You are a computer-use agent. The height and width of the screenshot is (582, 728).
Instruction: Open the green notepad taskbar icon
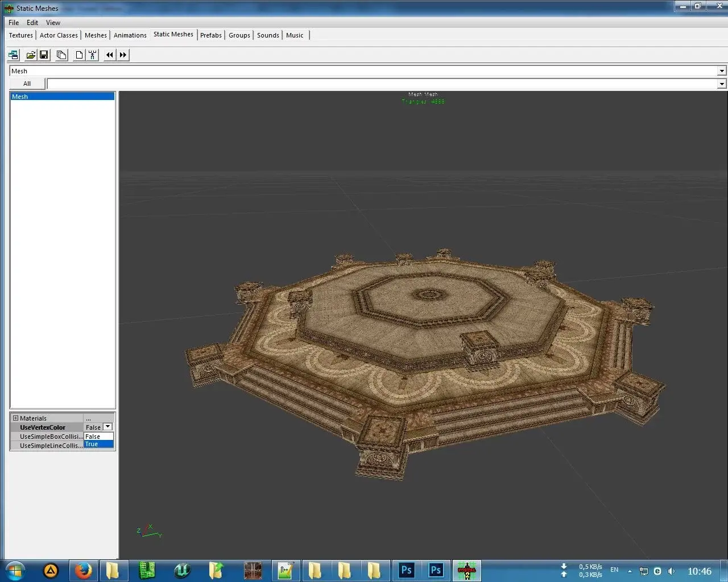click(284, 571)
